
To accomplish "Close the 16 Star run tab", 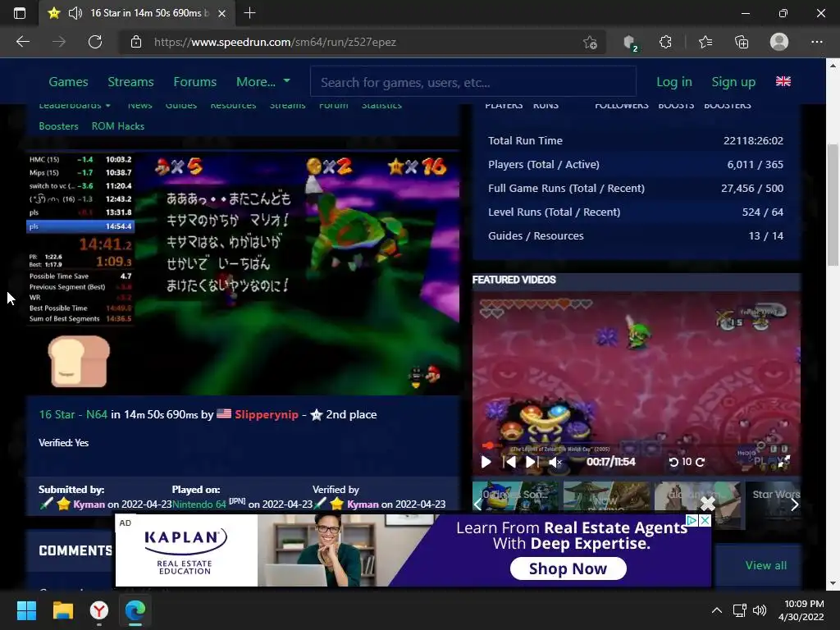I will (x=221, y=13).
